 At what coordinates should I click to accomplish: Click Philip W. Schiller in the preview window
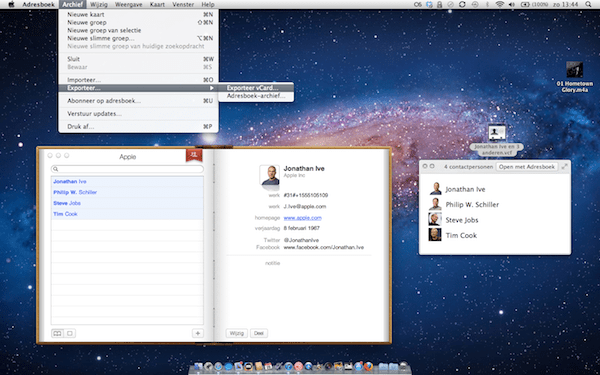(472, 205)
